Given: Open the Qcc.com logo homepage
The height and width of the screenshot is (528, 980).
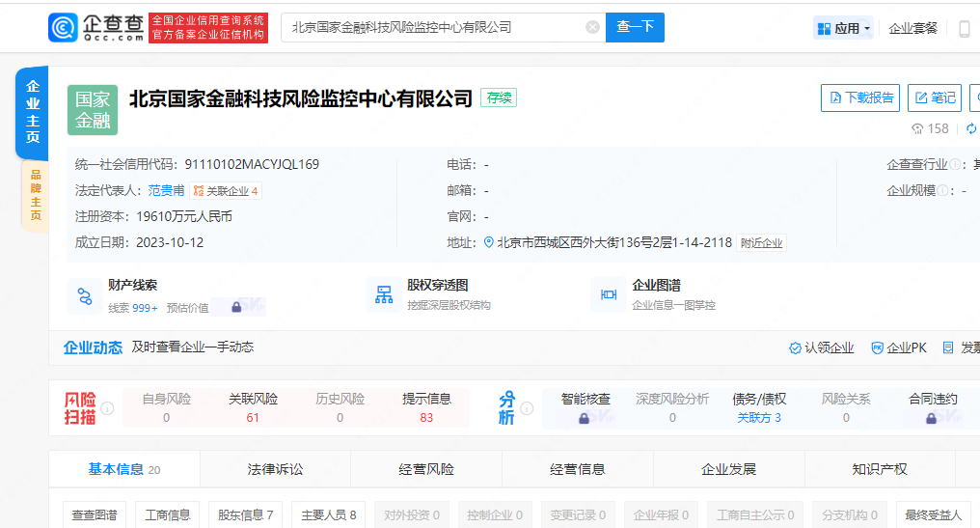Looking at the screenshot, I should pyautogui.click(x=95, y=28).
